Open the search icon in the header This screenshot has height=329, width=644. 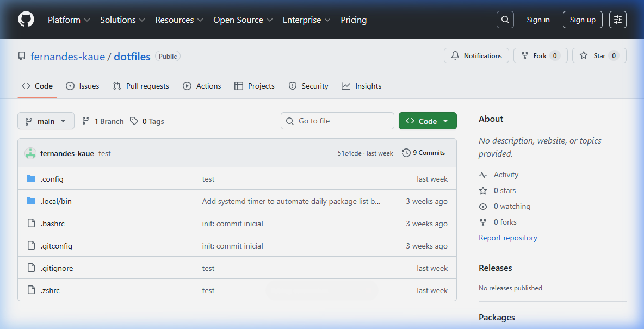coord(505,19)
